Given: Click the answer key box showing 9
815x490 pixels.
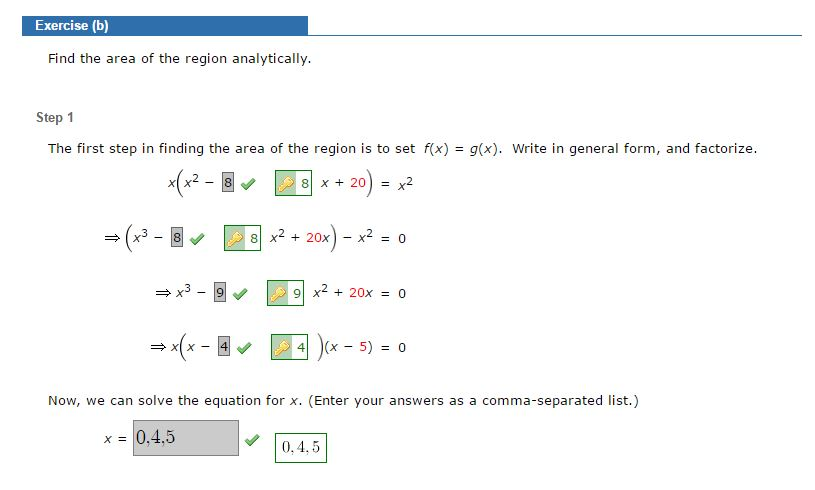Looking at the screenshot, I should pyautogui.click(x=285, y=293).
